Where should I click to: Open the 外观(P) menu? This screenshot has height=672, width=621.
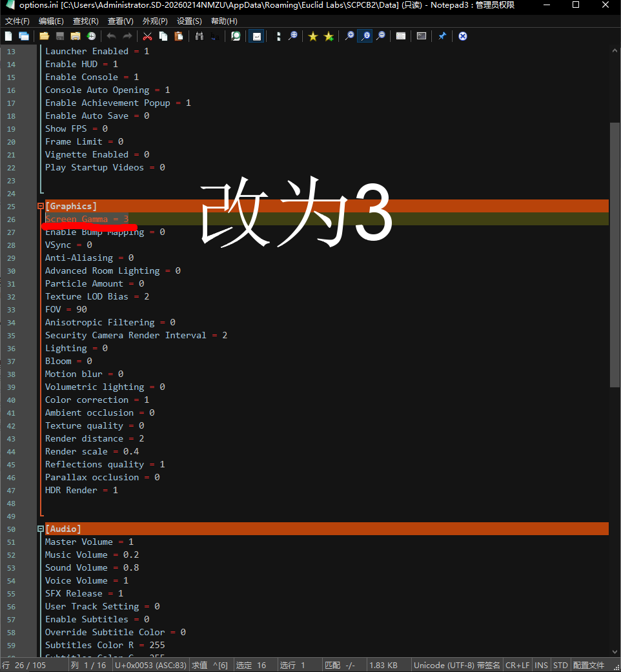tap(155, 21)
